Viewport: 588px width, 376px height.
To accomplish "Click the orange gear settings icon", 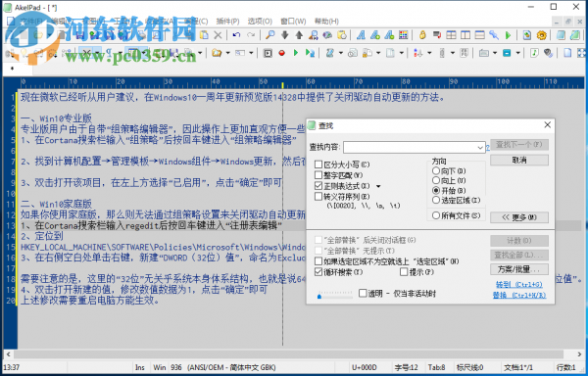I will [x=542, y=35].
